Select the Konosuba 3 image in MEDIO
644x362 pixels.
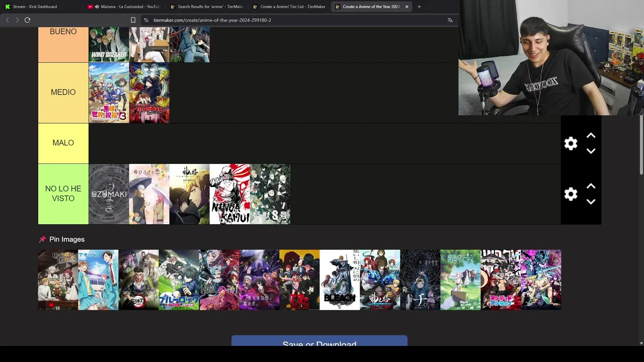tap(109, 93)
